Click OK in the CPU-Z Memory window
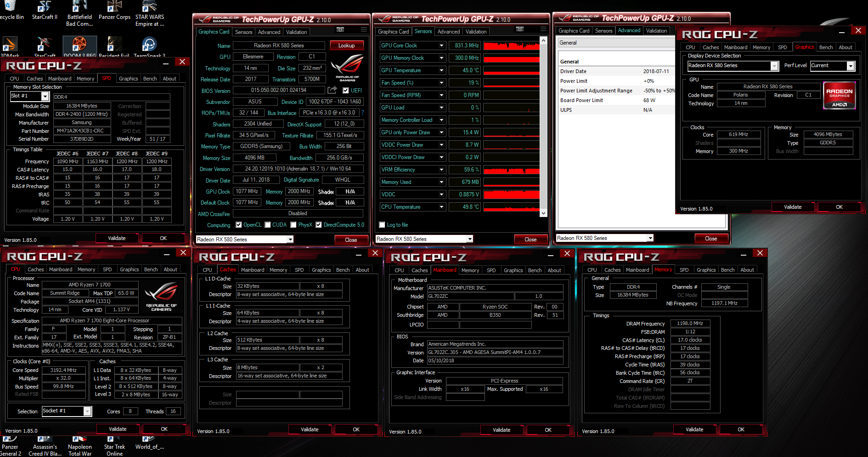The image size is (868, 457). pos(741,429)
